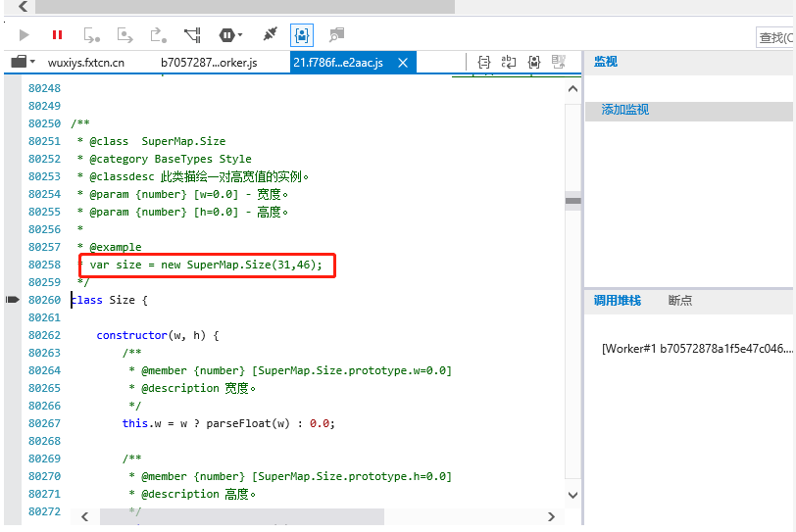The width and height of the screenshot is (796, 532).
Task: Switch to the wuxiys.fxtcn.cn tab
Action: [86, 63]
